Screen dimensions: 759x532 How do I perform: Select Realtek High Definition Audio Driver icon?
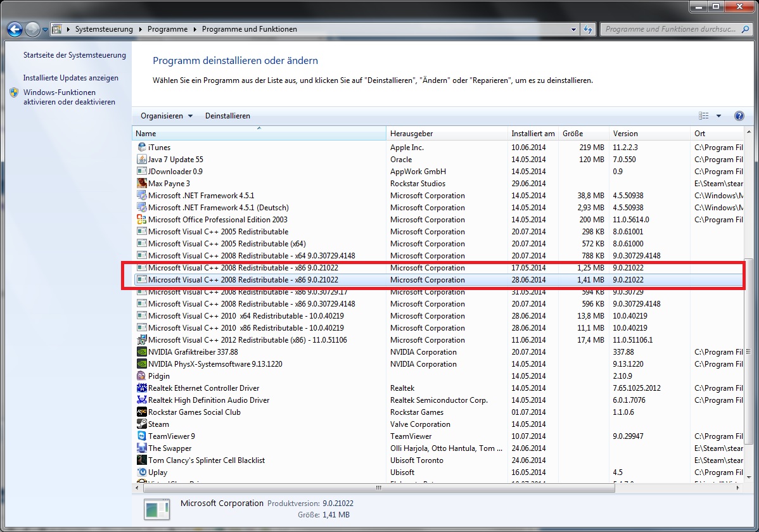[142, 400]
